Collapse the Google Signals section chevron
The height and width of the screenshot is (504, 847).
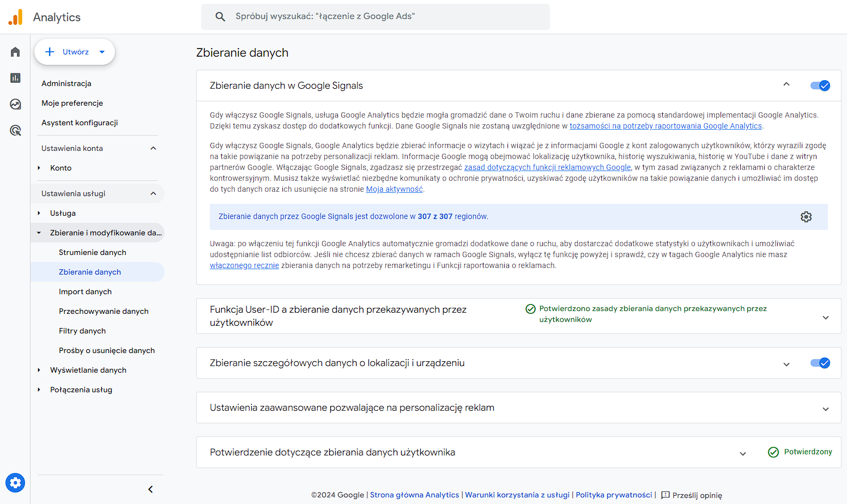[786, 84]
